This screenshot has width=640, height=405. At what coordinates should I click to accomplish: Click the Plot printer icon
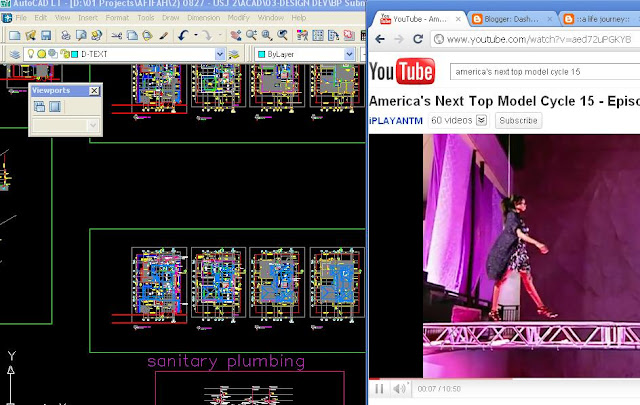(66, 36)
